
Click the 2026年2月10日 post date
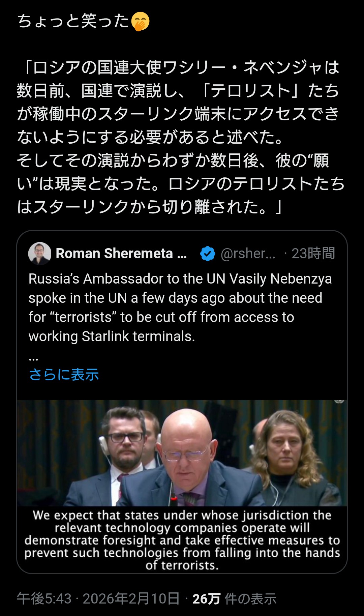(x=131, y=599)
